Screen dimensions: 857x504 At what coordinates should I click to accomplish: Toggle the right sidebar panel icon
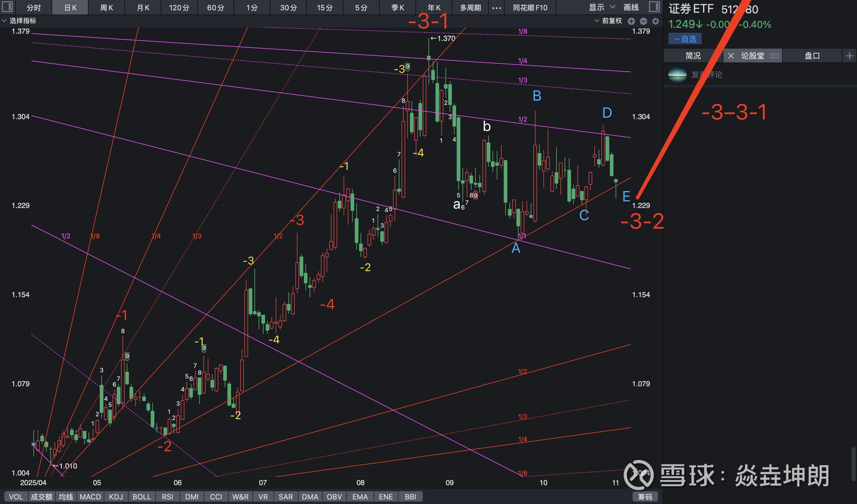pos(654,6)
